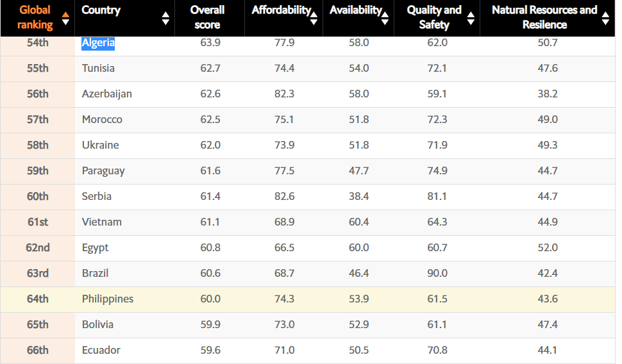This screenshot has height=364, width=622.
Task: Click the Availability column sort arrows
Action: [x=385, y=18]
